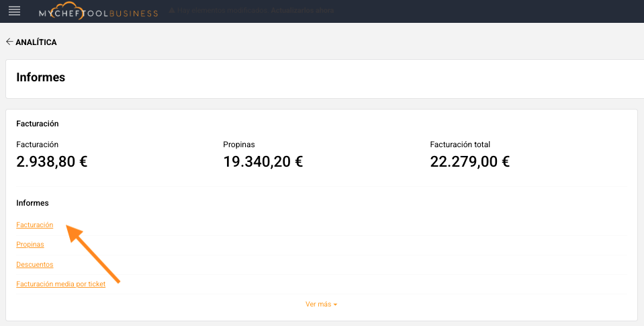644x326 pixels.
Task: Click "Actualizarlos ahora" in the top notification
Action: coord(301,11)
